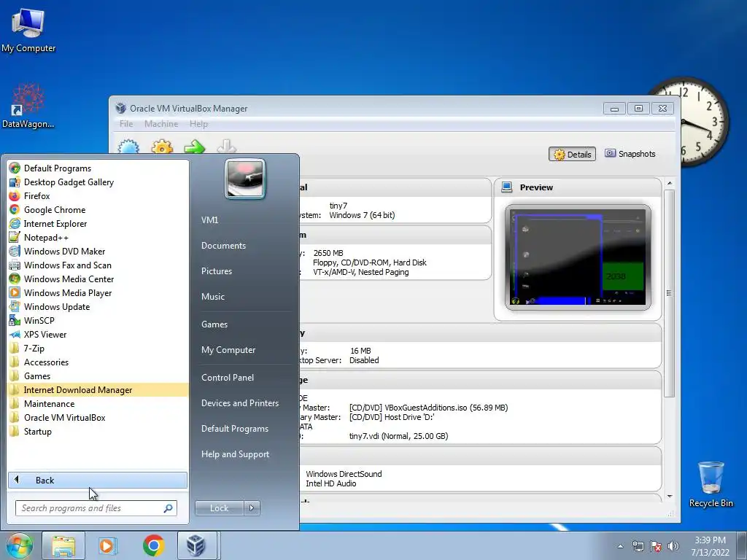Image resolution: width=747 pixels, height=560 pixels.
Task: Expand the Oracle VM VirtualBox folder
Action: 98,417
